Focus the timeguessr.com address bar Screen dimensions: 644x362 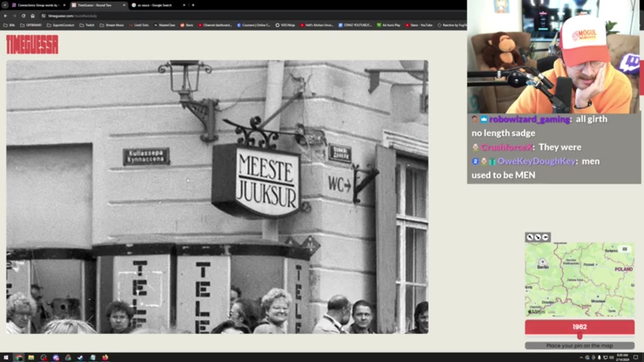(x=252, y=16)
